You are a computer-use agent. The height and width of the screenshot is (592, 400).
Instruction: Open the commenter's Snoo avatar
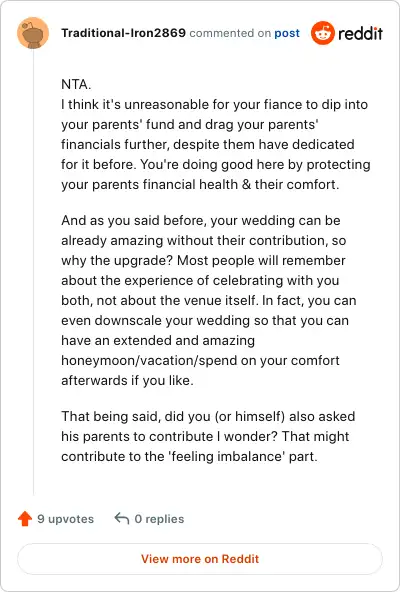(33, 33)
